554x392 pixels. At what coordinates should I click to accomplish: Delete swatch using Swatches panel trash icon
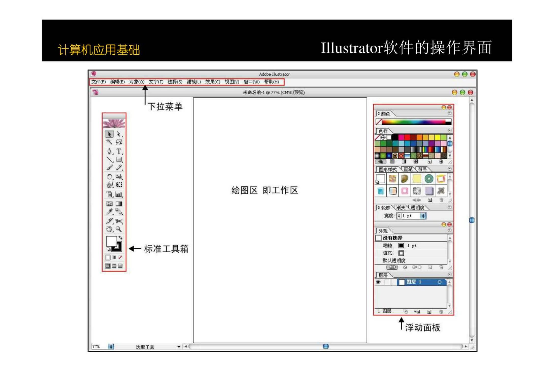coord(441,162)
